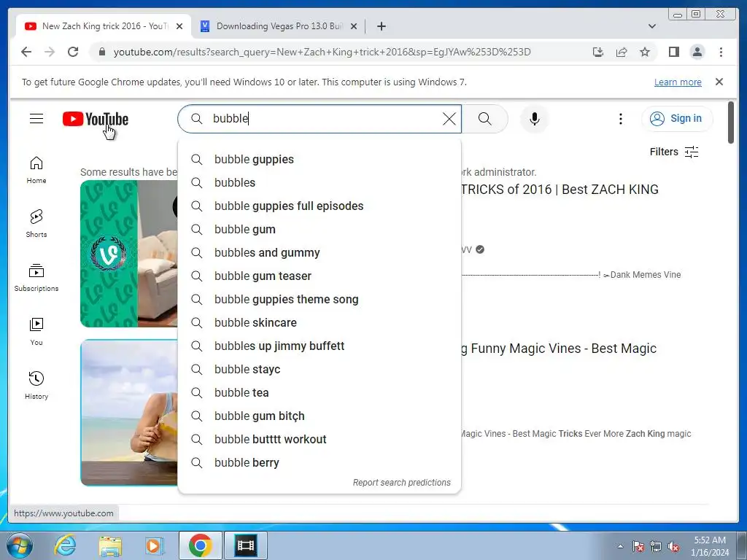Image resolution: width=747 pixels, height=560 pixels.
Task: Choose suggestion bubble tea
Action: [x=320, y=392]
